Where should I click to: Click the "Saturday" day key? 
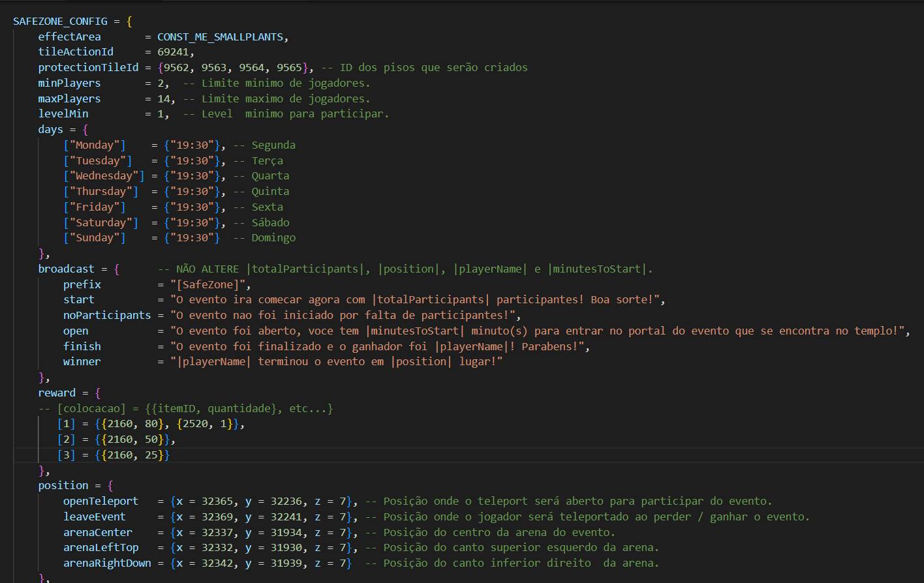point(101,223)
